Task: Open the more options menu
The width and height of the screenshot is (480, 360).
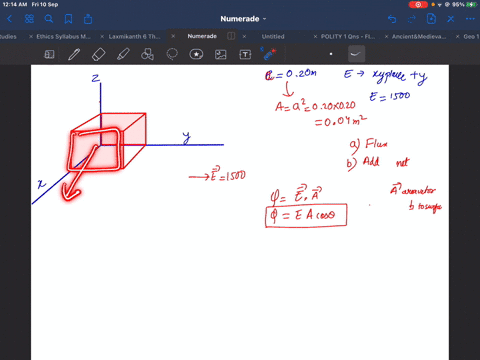Action: 470,19
